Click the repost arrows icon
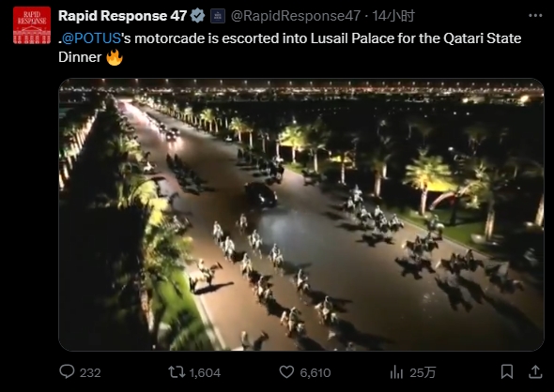Viewport: 554px width, 392px height. point(177,372)
